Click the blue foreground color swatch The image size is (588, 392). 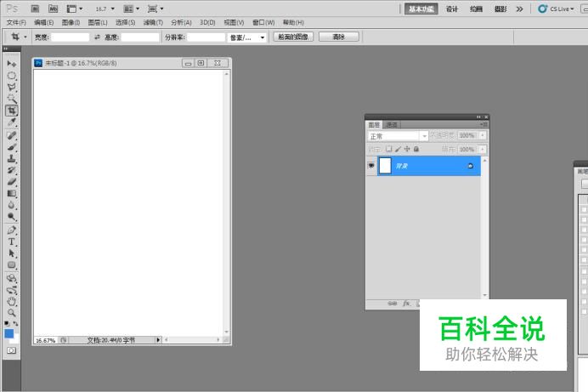(x=9, y=333)
